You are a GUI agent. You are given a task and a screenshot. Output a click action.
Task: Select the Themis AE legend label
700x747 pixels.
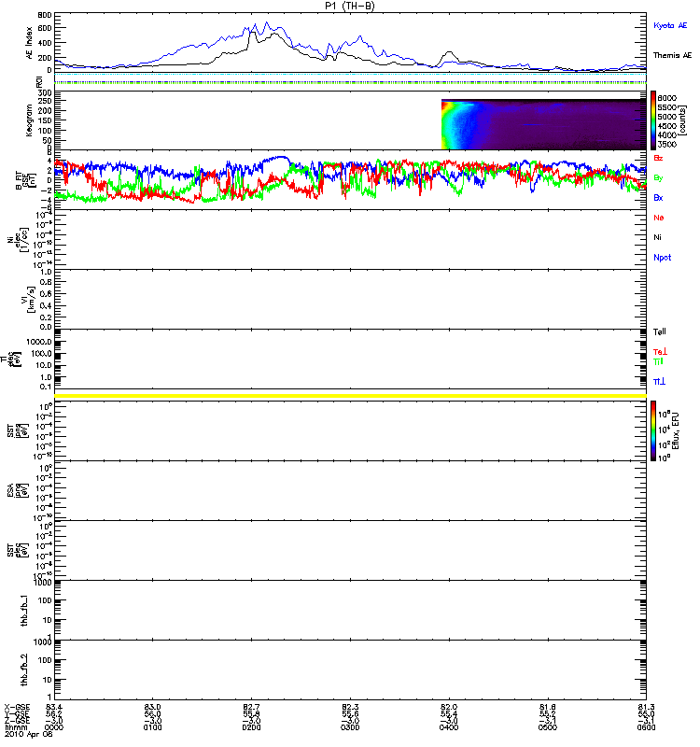672,55
